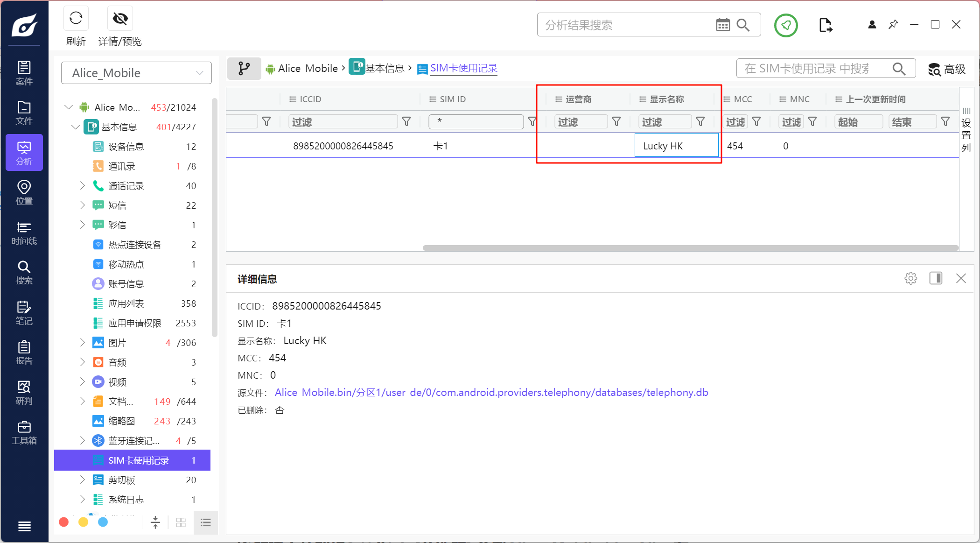
Task: Click the red color tag dot
Action: pos(64,522)
